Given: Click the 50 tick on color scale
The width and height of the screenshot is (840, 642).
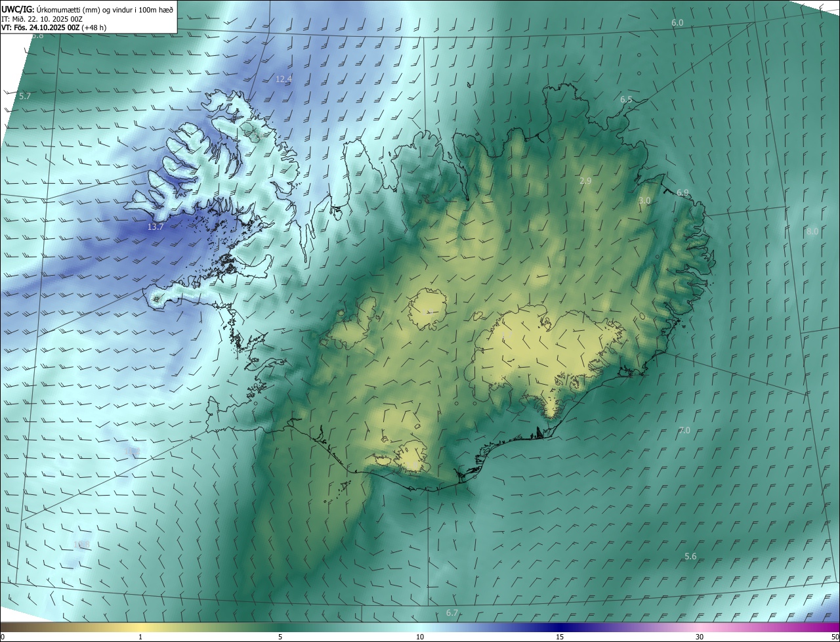Looking at the screenshot, I should click(x=834, y=637).
